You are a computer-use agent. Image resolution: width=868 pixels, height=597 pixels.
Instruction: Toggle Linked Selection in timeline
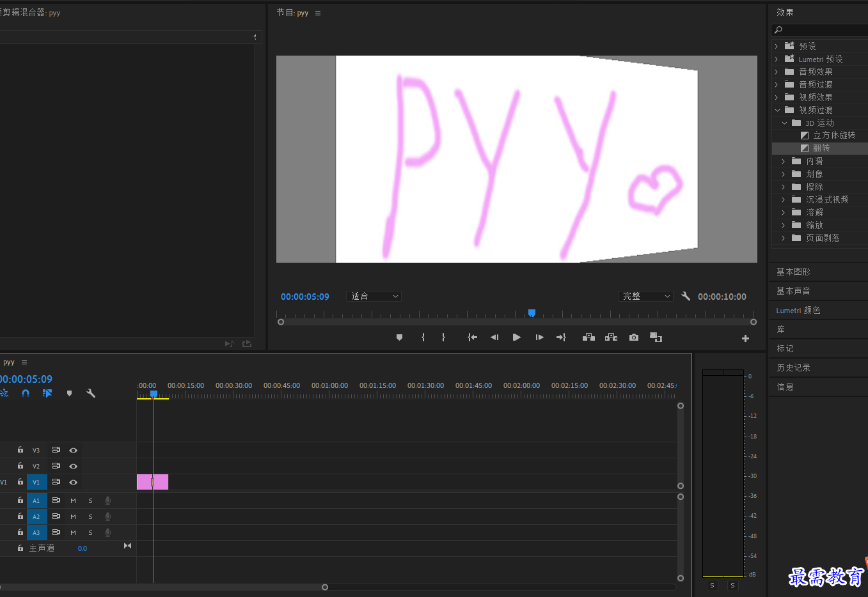coord(47,393)
